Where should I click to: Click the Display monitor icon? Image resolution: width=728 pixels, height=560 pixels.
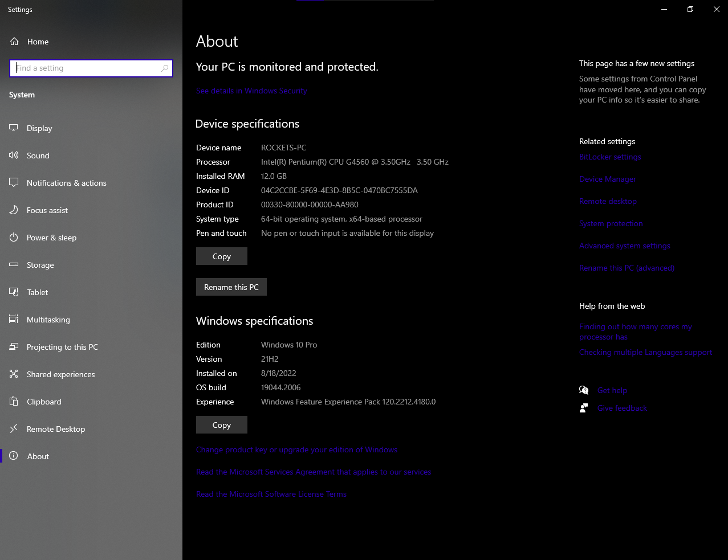coord(14,128)
